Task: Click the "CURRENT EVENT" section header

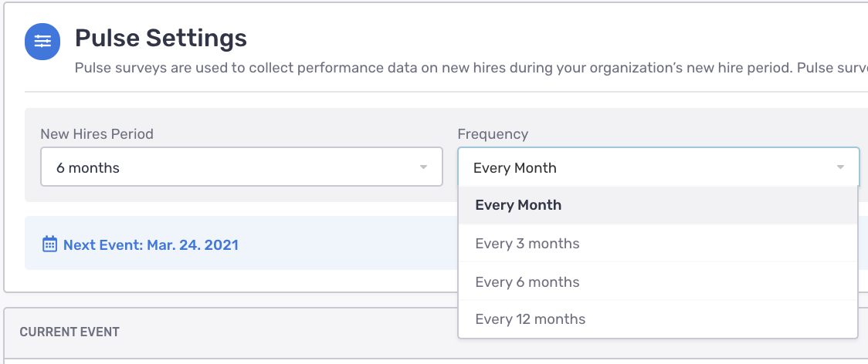Action: [70, 332]
